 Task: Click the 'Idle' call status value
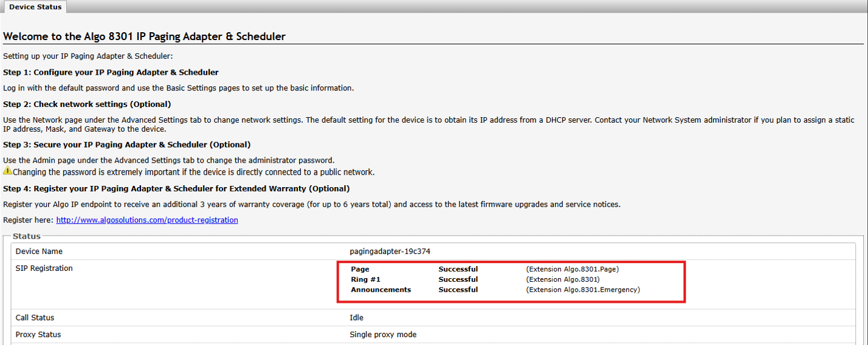point(356,318)
